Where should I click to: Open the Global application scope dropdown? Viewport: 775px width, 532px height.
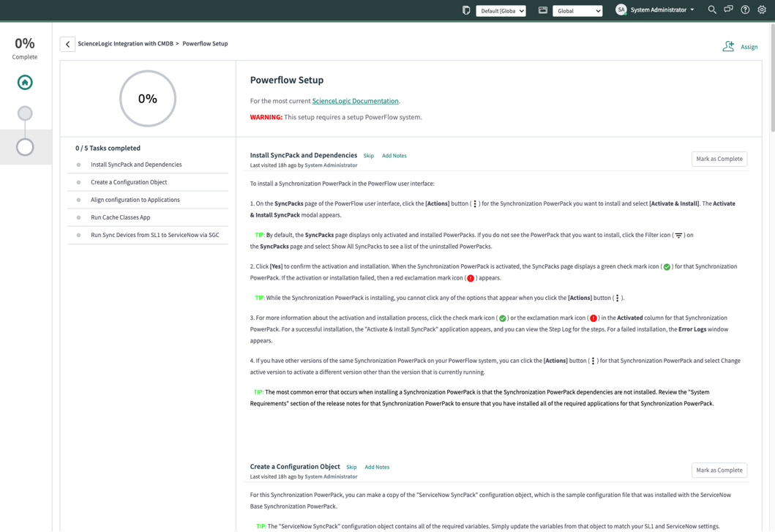[577, 11]
